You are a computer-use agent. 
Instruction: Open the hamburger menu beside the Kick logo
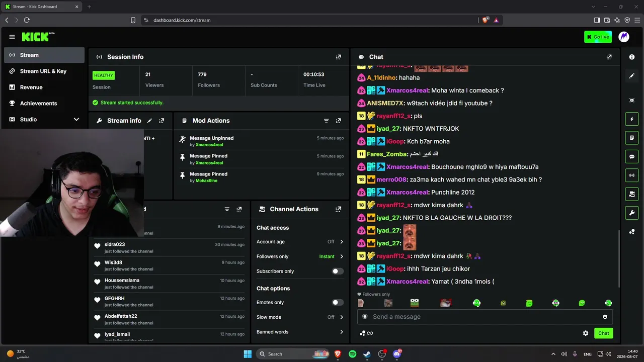point(12,37)
